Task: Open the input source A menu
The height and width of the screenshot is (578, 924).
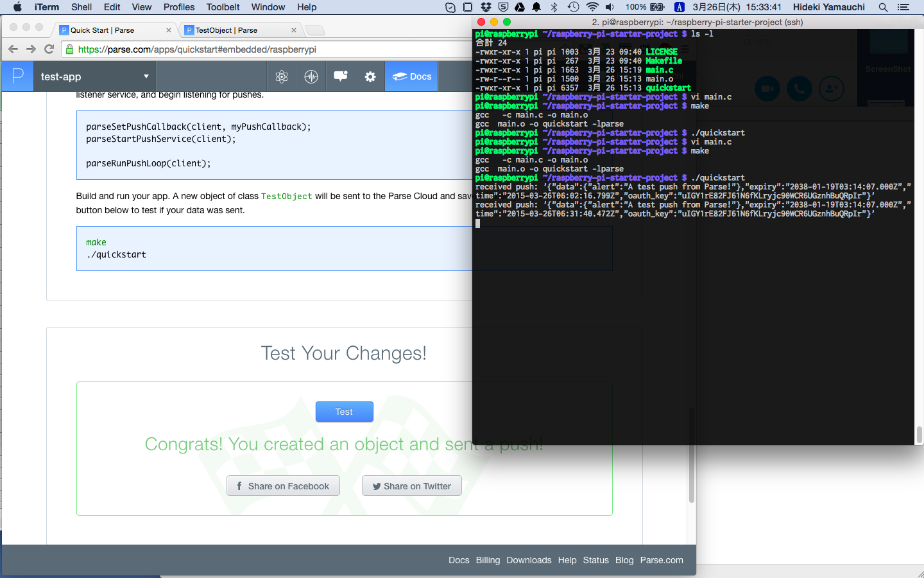Action: pyautogui.click(x=680, y=7)
